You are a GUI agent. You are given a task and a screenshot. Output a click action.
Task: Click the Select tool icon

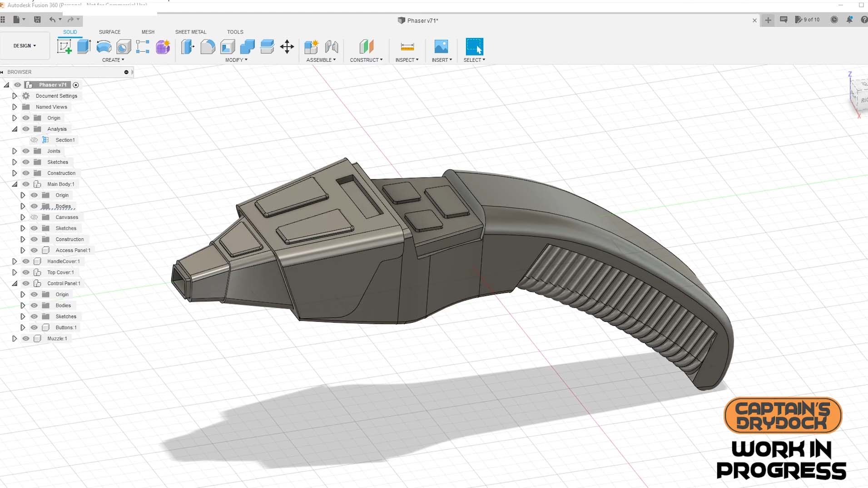[x=475, y=46]
